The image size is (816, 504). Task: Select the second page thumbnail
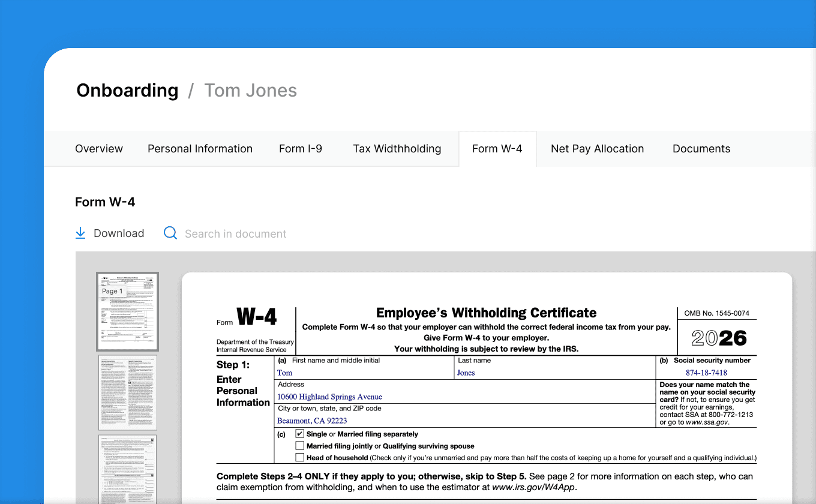pos(127,392)
